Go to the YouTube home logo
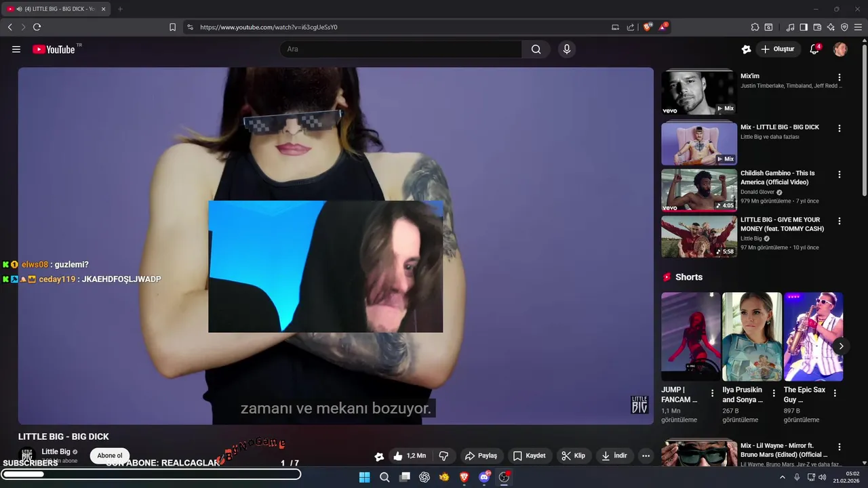Viewport: 868px width, 488px height. tap(54, 49)
